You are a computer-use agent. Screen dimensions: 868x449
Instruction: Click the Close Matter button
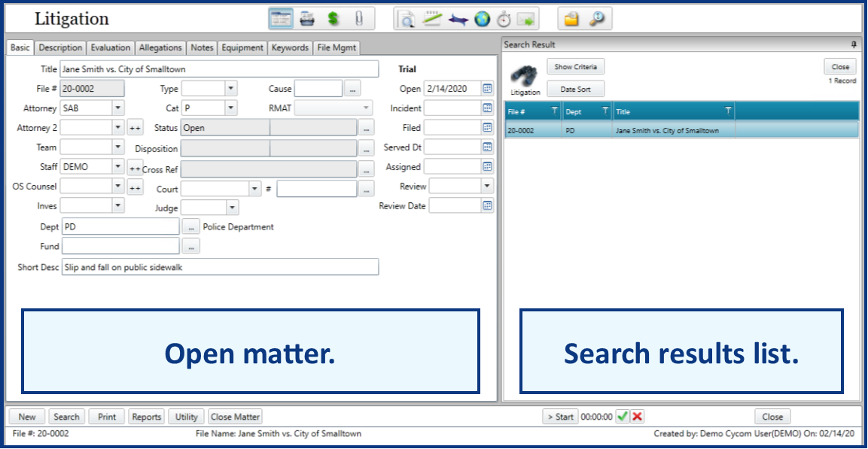[236, 417]
